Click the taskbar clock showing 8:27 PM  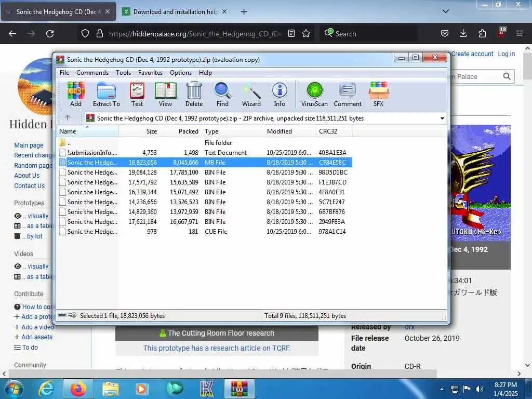pos(506,389)
